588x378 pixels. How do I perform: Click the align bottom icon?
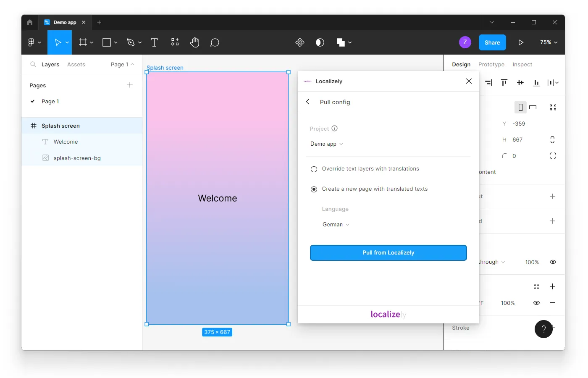(x=536, y=83)
